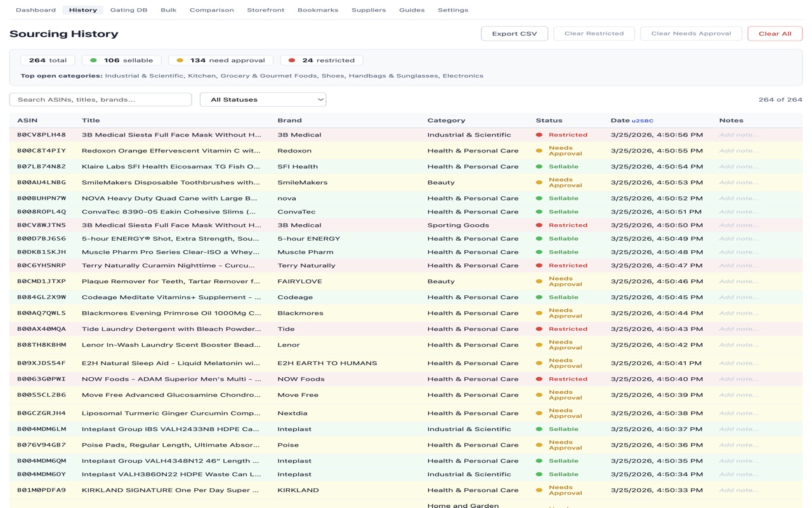This screenshot has height=508, width=812.
Task: Click the NOW Foods ADAM title
Action: click(172, 379)
